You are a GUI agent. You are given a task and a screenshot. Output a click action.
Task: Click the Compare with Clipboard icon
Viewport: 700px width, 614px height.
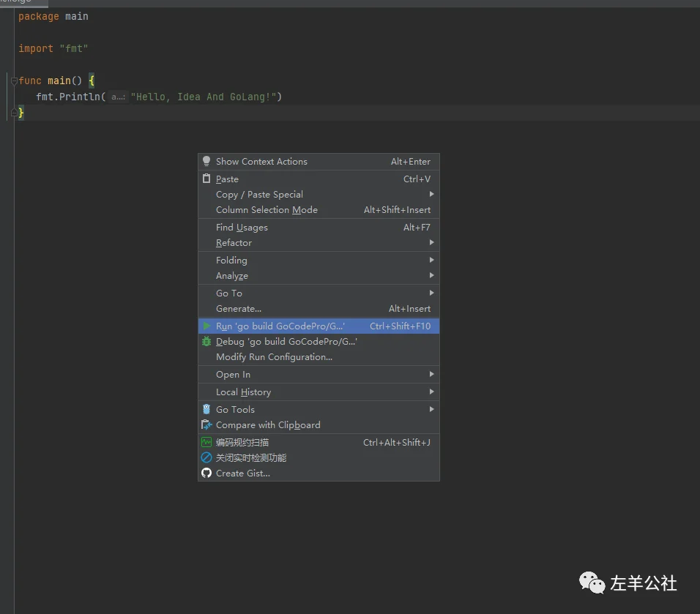(206, 424)
